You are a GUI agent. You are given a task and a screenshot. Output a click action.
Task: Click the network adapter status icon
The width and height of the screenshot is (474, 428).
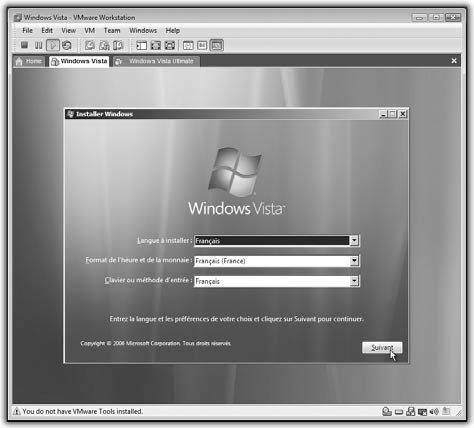[410, 412]
